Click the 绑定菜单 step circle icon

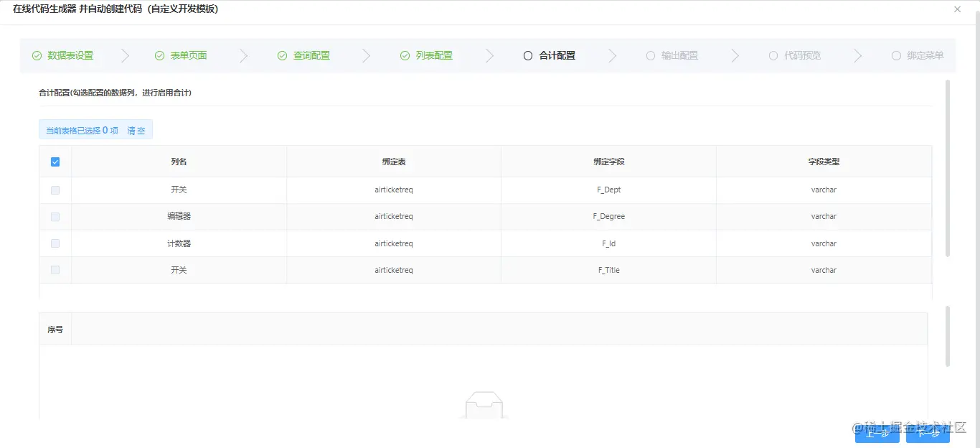(896, 55)
